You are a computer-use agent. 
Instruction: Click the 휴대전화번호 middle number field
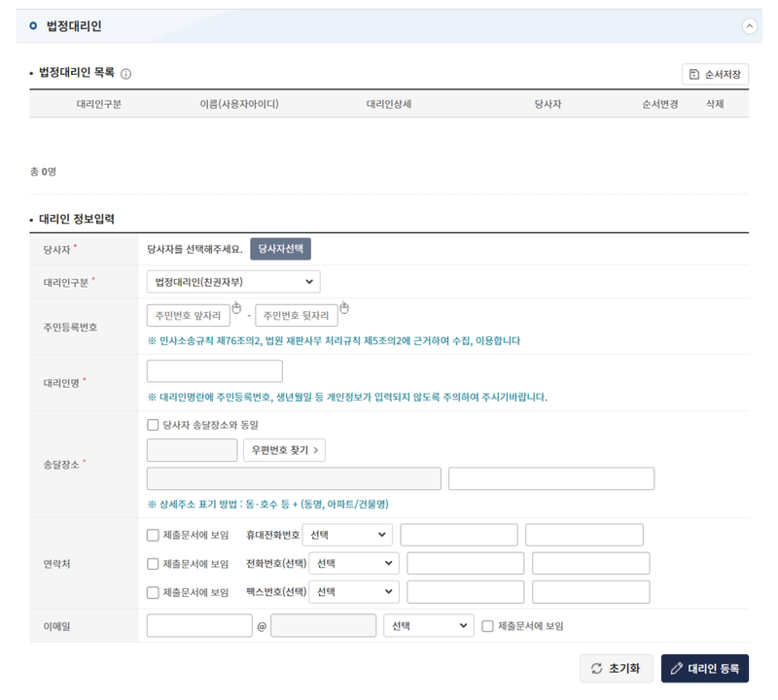pos(459,535)
